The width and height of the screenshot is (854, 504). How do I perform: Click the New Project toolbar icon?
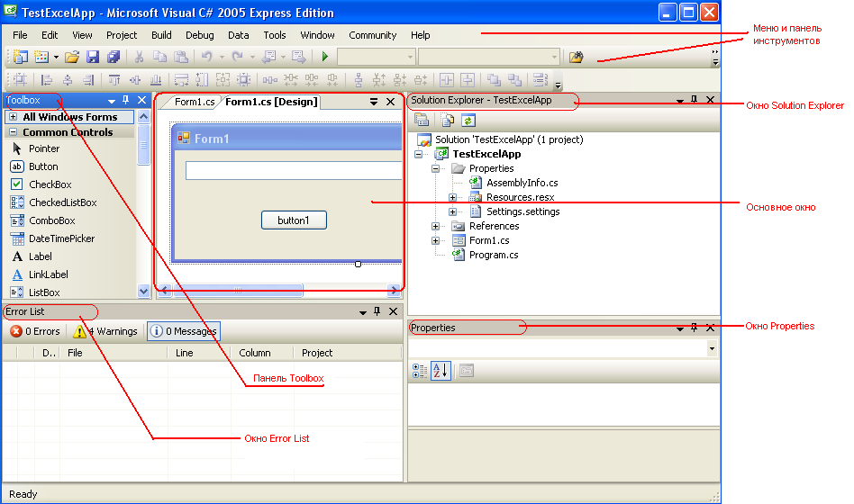[x=20, y=57]
